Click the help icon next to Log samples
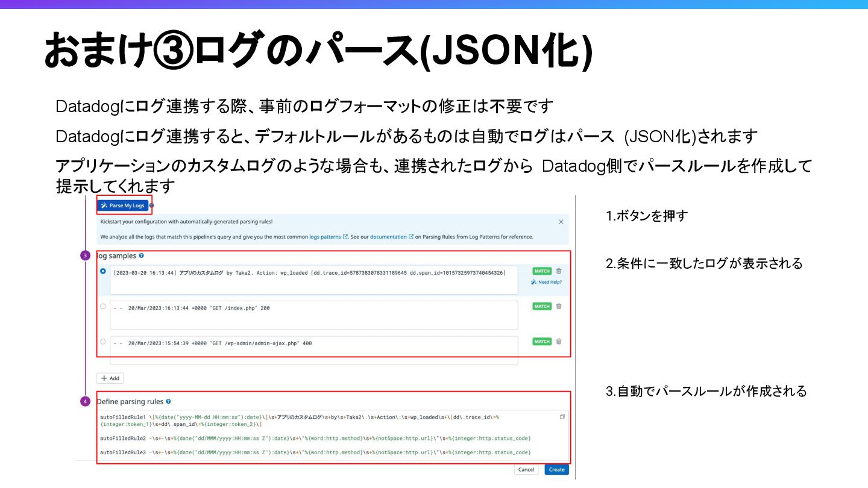868x488 pixels. point(141,255)
